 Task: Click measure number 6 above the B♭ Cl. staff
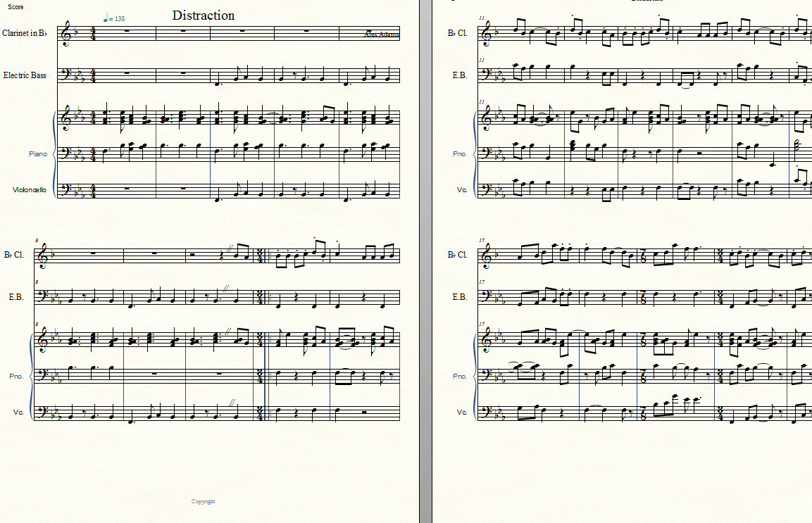point(37,240)
